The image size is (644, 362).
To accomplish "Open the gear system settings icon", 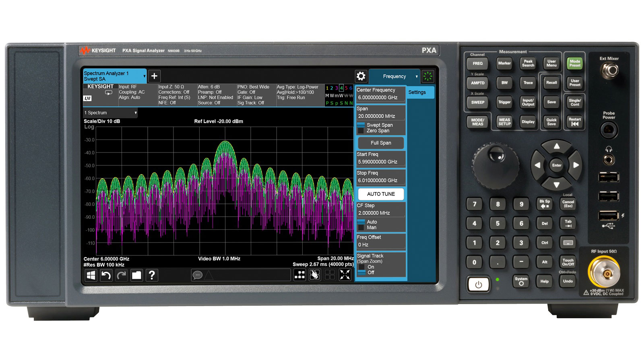I will [361, 76].
